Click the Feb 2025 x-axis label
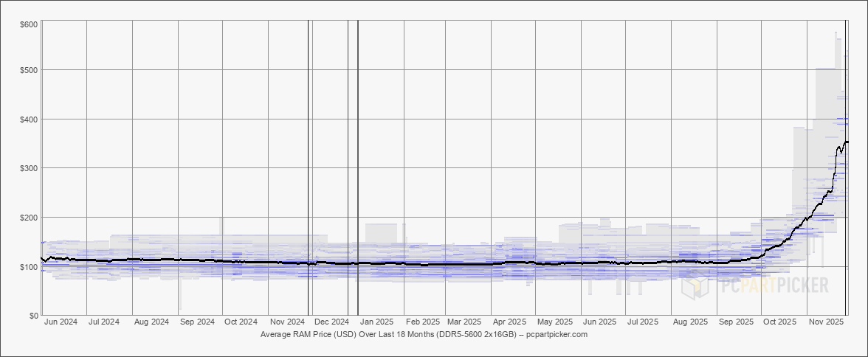The height and width of the screenshot is (357, 868). [424, 322]
